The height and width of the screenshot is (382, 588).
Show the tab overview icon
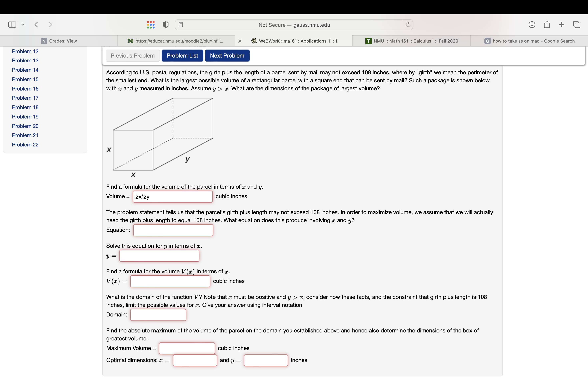pyautogui.click(x=576, y=24)
